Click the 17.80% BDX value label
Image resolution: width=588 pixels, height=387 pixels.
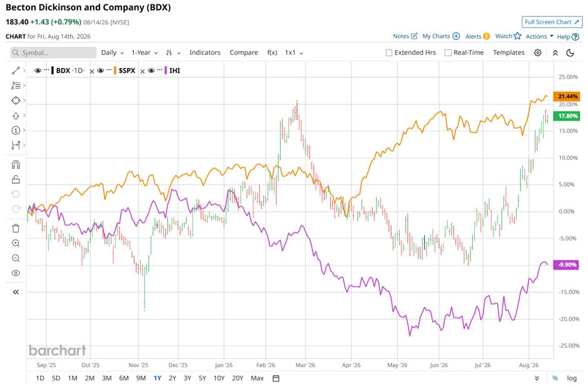(567, 116)
